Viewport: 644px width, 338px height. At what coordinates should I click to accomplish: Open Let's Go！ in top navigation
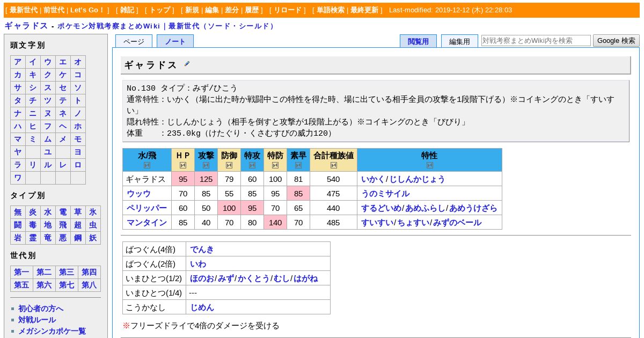coord(87,10)
